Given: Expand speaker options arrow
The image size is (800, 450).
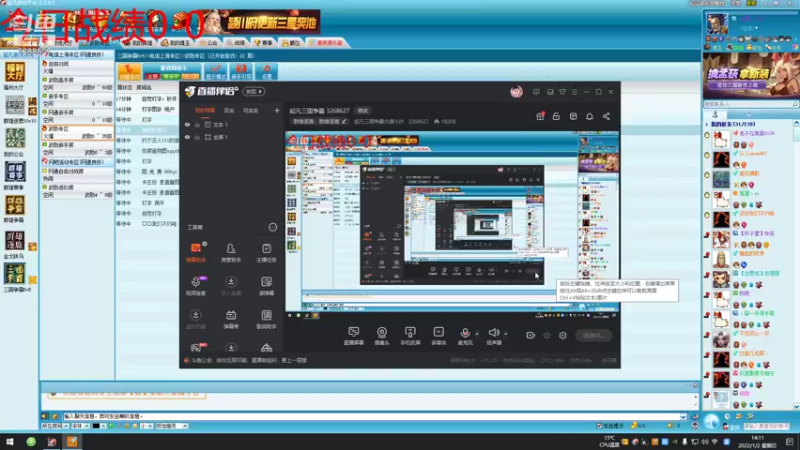Looking at the screenshot, I should [x=506, y=334].
